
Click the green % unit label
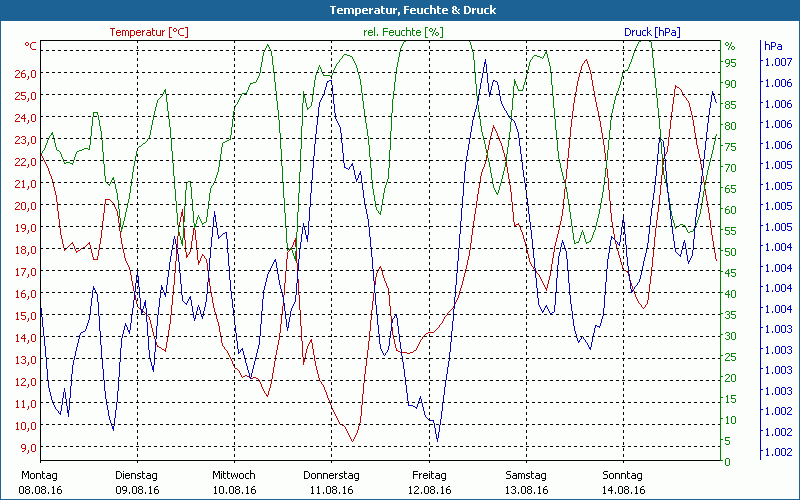point(730,47)
